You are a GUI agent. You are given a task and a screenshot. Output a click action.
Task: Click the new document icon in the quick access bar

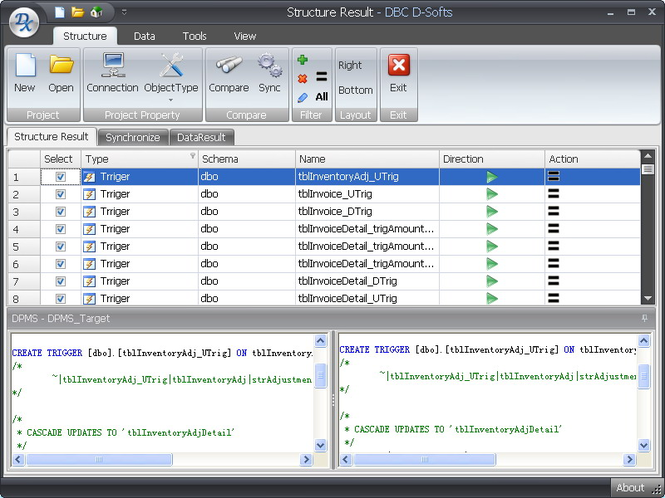(60, 12)
